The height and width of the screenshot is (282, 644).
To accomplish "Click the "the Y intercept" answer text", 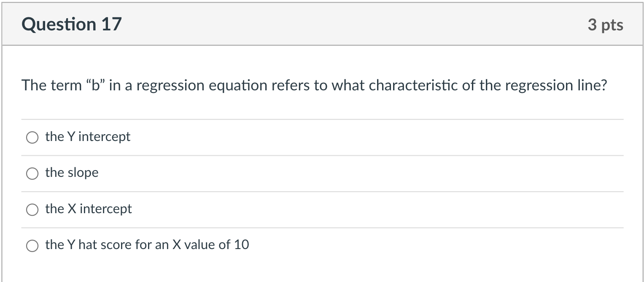I will pos(88,137).
